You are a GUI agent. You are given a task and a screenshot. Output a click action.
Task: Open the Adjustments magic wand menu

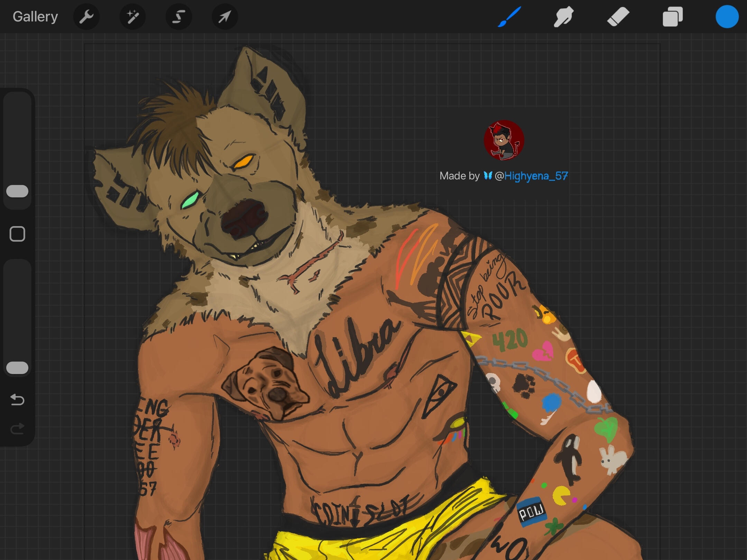point(132,17)
